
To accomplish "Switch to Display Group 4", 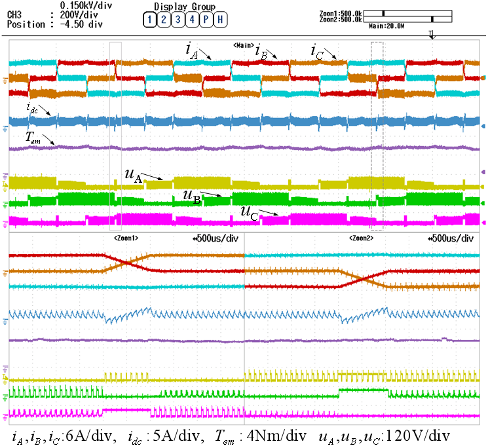I will (x=191, y=20).
